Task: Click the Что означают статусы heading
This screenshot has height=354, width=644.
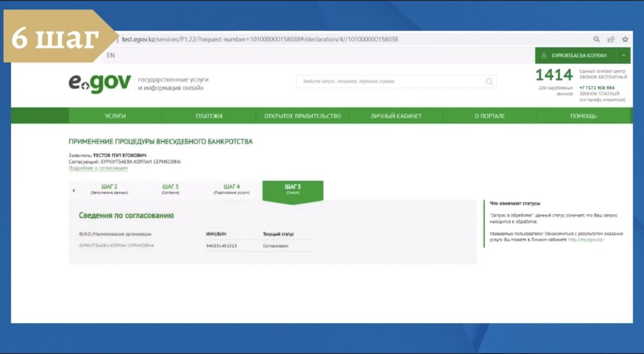Action: (515, 203)
